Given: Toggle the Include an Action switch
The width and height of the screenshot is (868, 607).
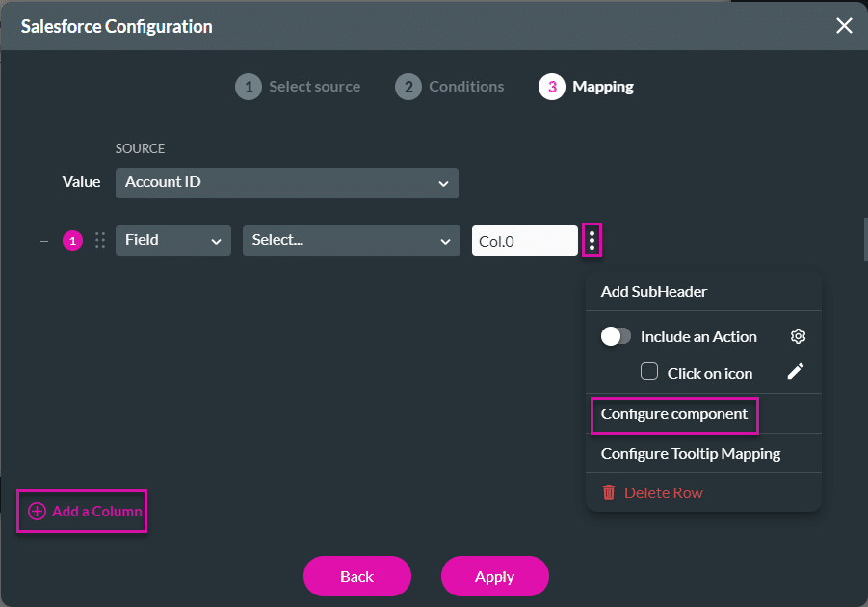Looking at the screenshot, I should coord(616,336).
